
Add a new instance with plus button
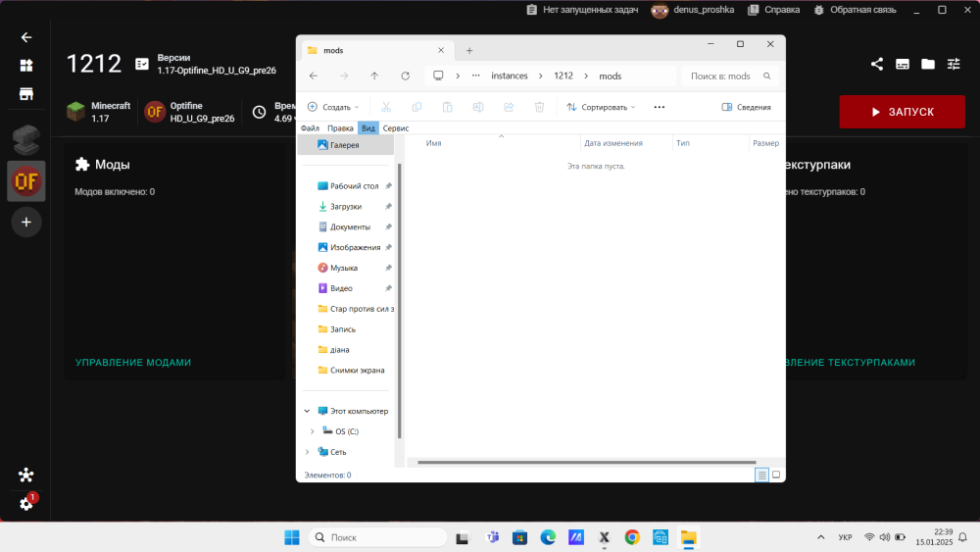pyautogui.click(x=26, y=222)
